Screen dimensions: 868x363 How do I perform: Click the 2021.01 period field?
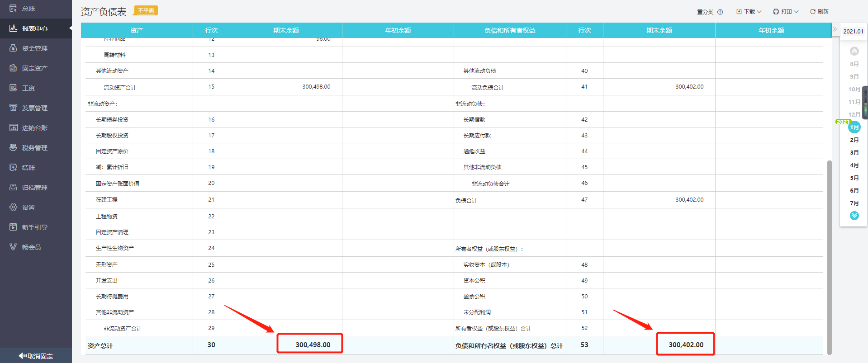click(853, 32)
